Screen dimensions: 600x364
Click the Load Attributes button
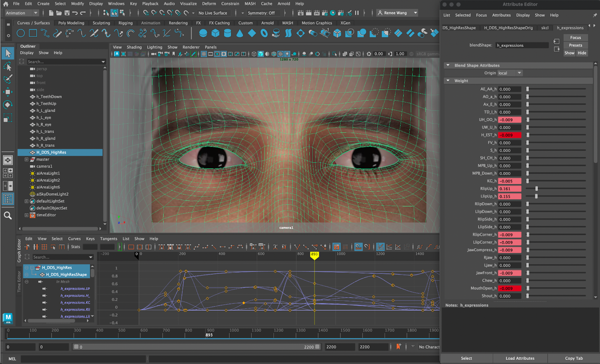[520, 358]
